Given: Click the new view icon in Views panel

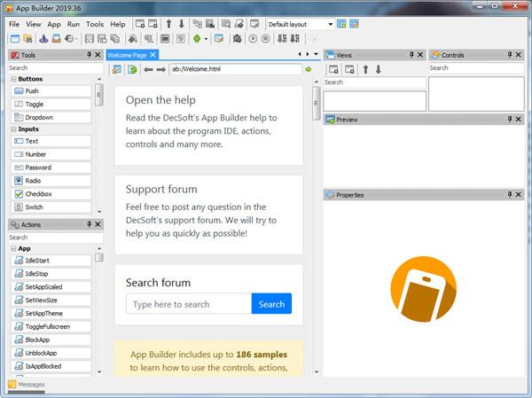Looking at the screenshot, I should 333,69.
